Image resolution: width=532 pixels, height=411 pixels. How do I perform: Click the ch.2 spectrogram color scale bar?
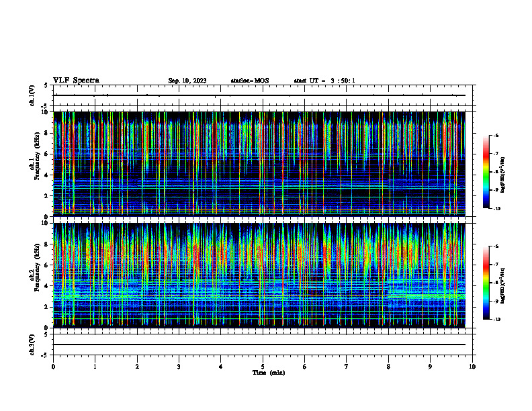pyautogui.click(x=486, y=283)
